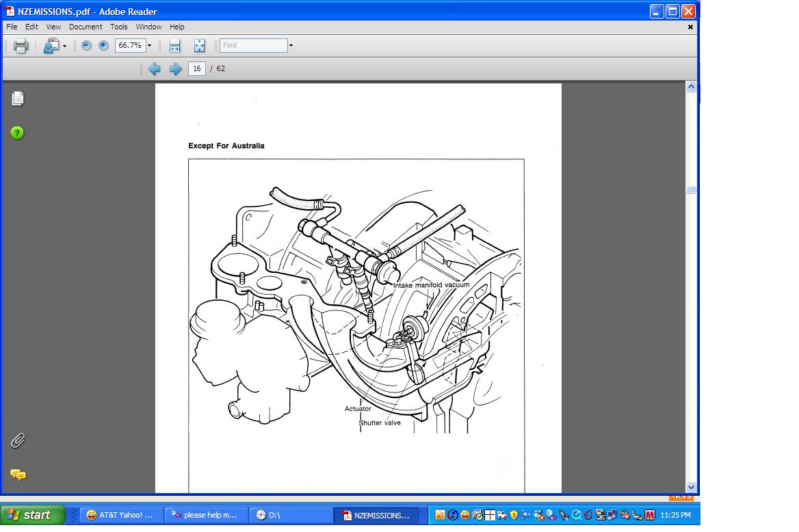
Task: Show the Comments panel in sidebar
Action: [x=18, y=474]
